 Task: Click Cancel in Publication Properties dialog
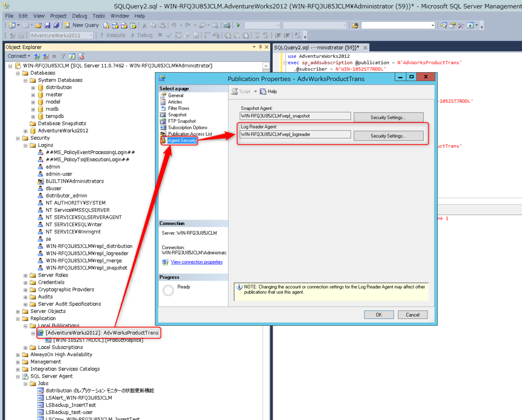click(x=412, y=315)
